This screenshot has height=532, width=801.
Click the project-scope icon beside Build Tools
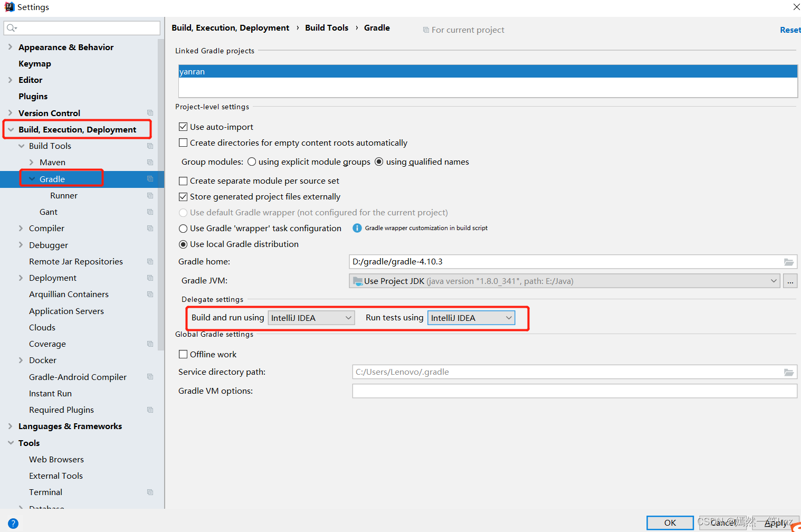point(150,146)
